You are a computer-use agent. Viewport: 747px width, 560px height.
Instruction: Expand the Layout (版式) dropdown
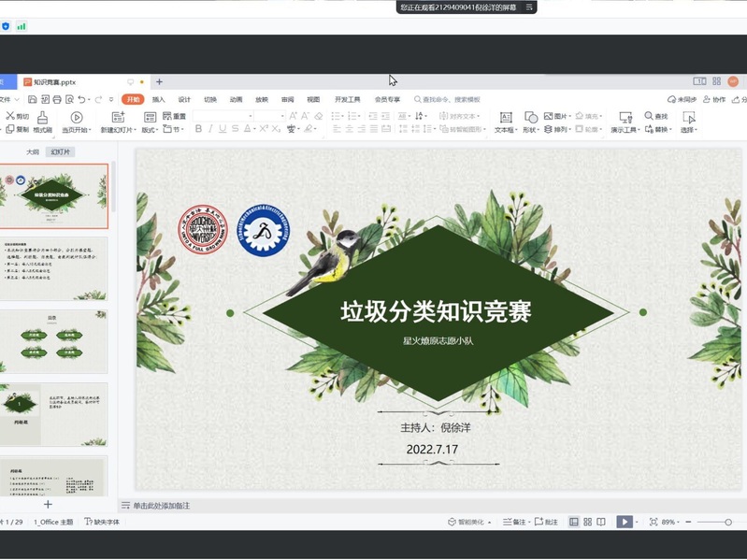(x=150, y=130)
